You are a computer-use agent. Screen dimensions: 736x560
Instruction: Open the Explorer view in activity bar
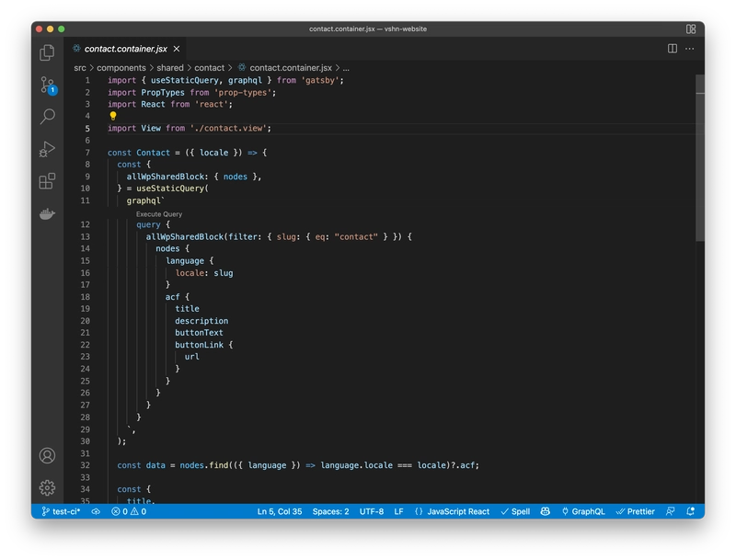click(x=47, y=52)
